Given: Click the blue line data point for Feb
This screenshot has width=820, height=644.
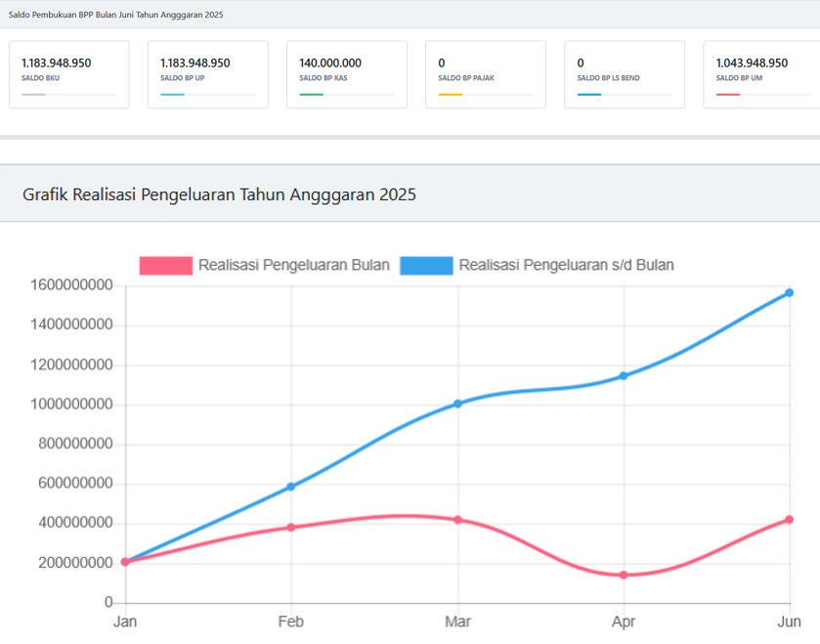Looking at the screenshot, I should (x=291, y=487).
